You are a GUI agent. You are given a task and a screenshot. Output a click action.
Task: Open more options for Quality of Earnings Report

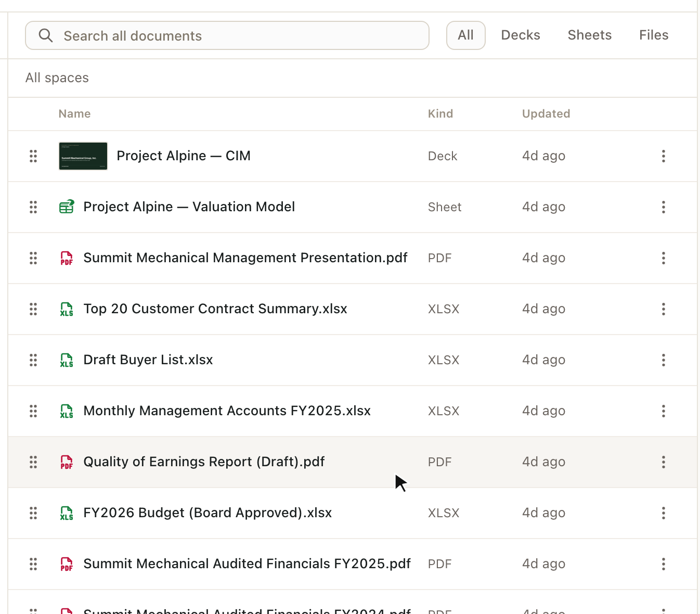click(x=664, y=462)
